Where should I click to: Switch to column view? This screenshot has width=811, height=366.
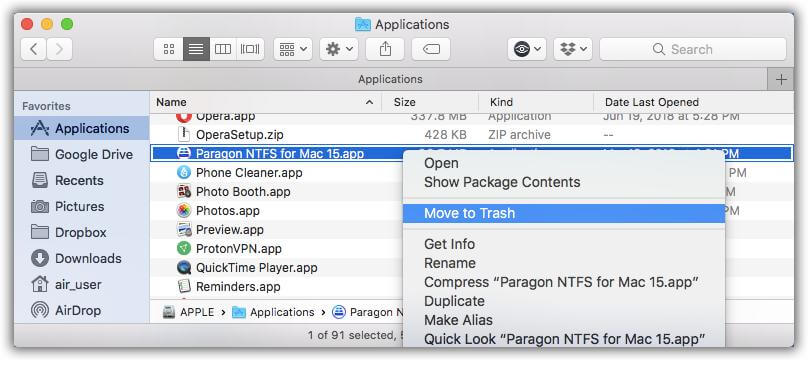coord(223,49)
